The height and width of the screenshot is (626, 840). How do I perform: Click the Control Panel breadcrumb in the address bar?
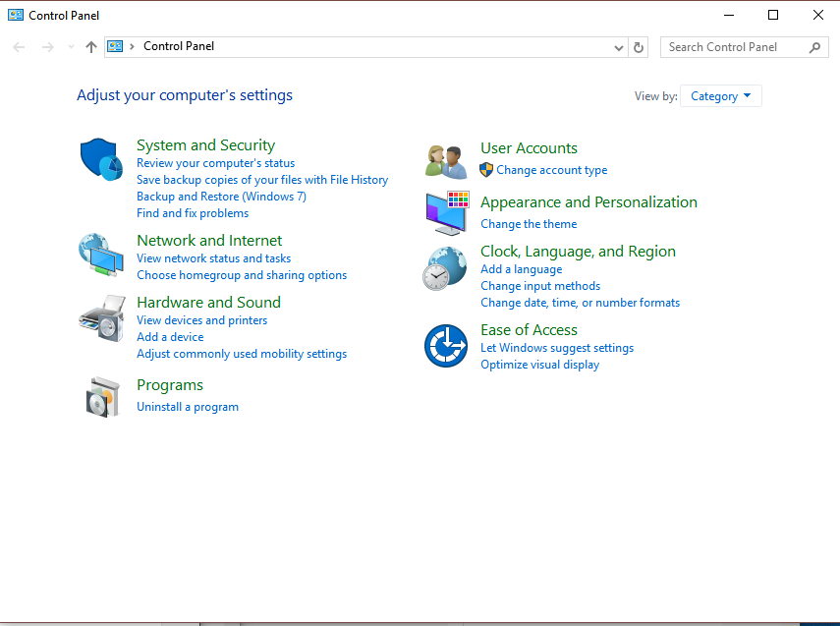point(179,46)
